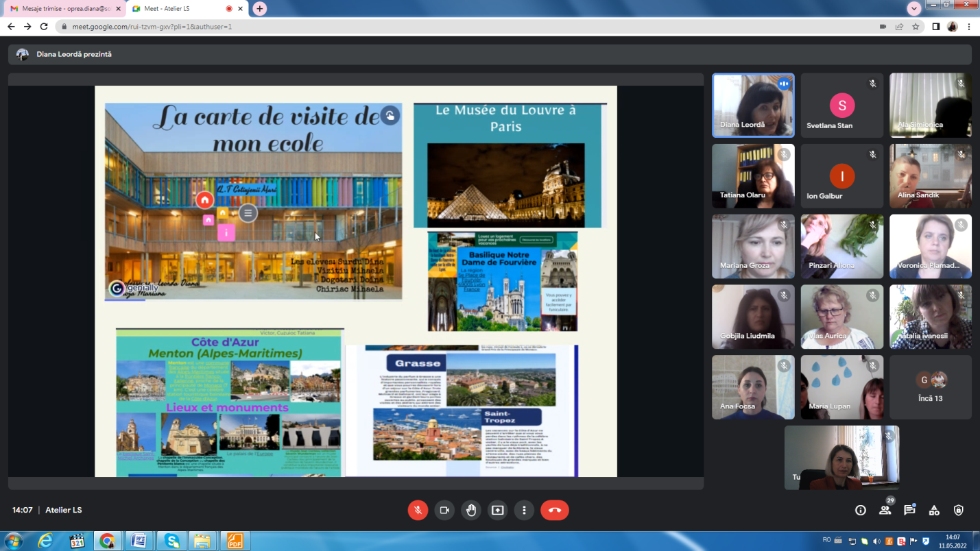Viewport: 980px width, 551px height.
Task: Toggle the camera button
Action: point(444,510)
